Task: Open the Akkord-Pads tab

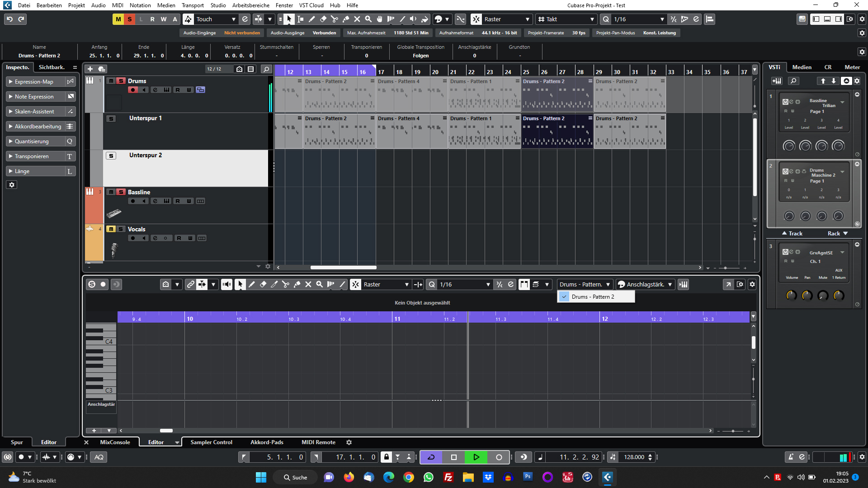Action: 267,442
